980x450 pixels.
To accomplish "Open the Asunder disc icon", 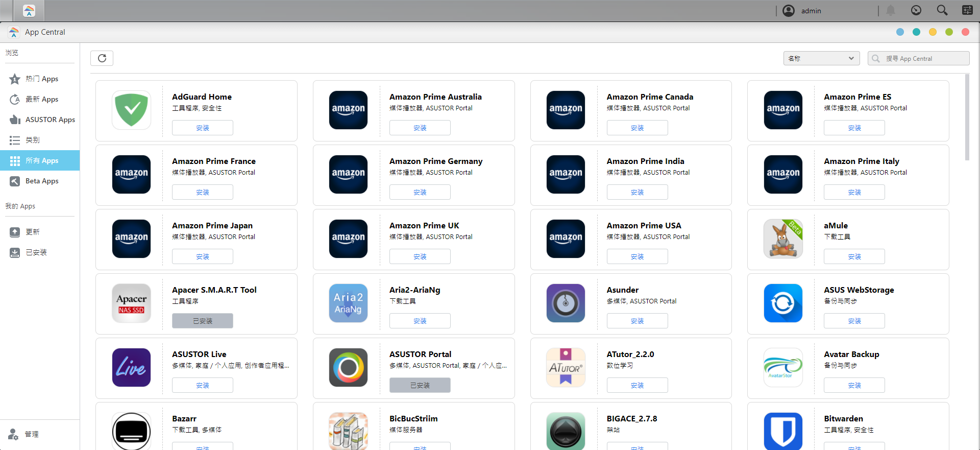I will pyautogui.click(x=566, y=303).
